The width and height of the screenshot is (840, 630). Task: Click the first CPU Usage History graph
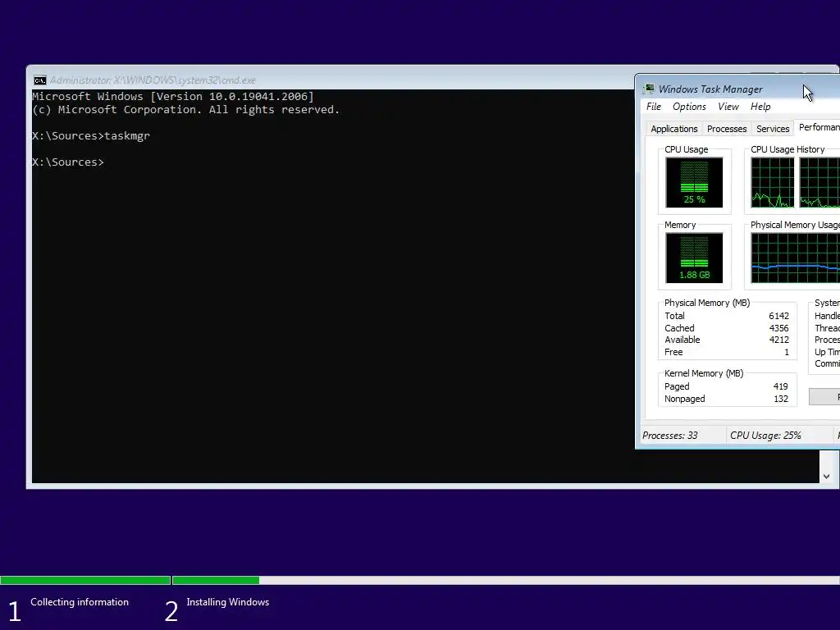pos(772,182)
